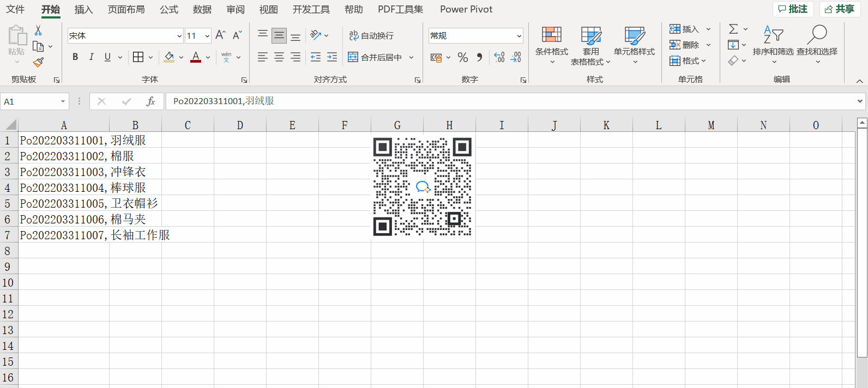This screenshot has height=388, width=868.
Task: Click the Format Painter brush icon
Action: click(38, 63)
